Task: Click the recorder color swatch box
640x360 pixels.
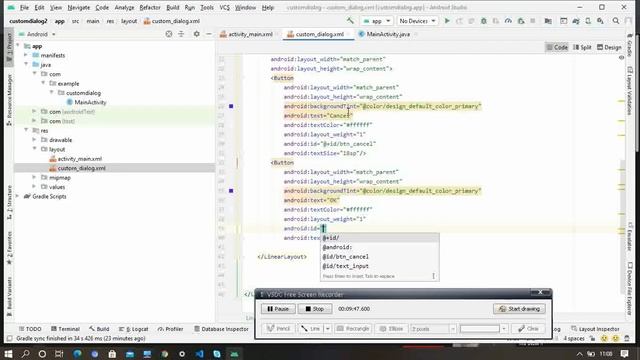Action: coord(480,329)
